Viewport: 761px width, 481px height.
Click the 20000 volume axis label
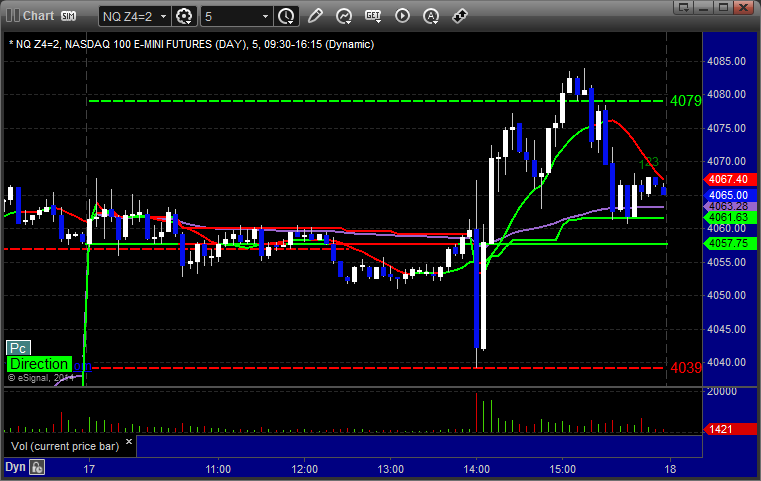coord(722,391)
